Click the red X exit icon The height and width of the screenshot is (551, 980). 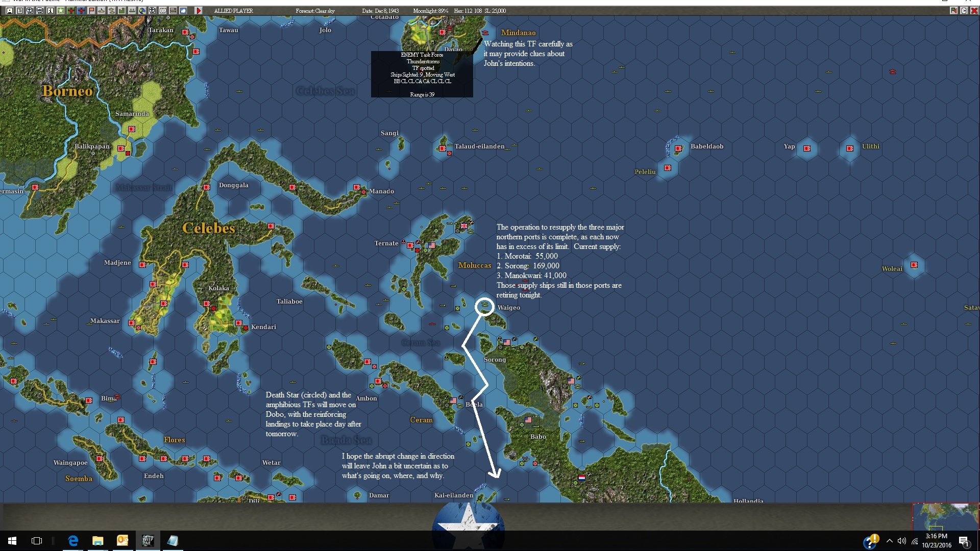[x=974, y=10]
